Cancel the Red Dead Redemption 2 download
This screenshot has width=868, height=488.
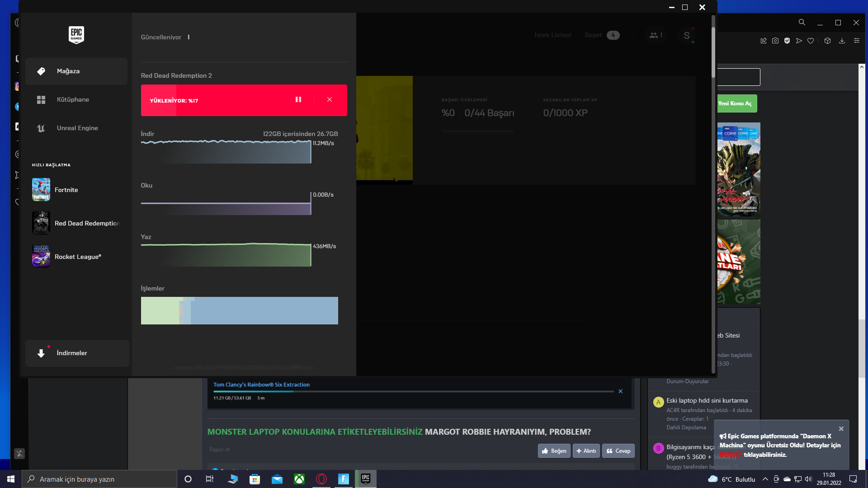[x=330, y=100]
